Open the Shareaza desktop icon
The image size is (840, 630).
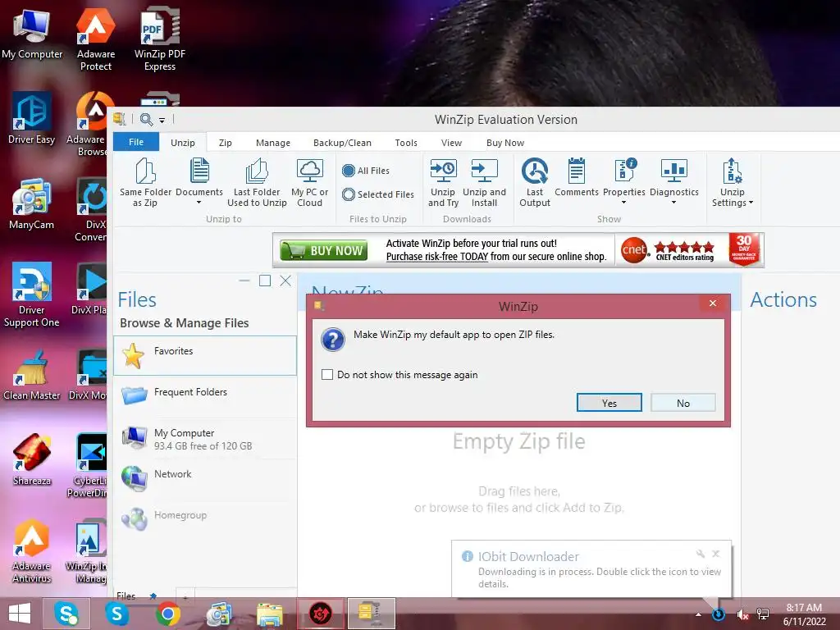(x=32, y=459)
